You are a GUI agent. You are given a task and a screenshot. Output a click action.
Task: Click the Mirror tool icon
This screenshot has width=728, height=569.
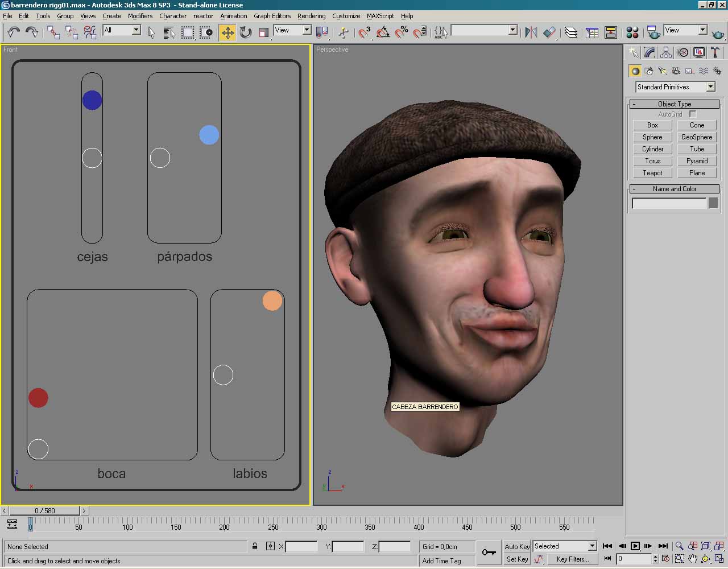coord(531,32)
